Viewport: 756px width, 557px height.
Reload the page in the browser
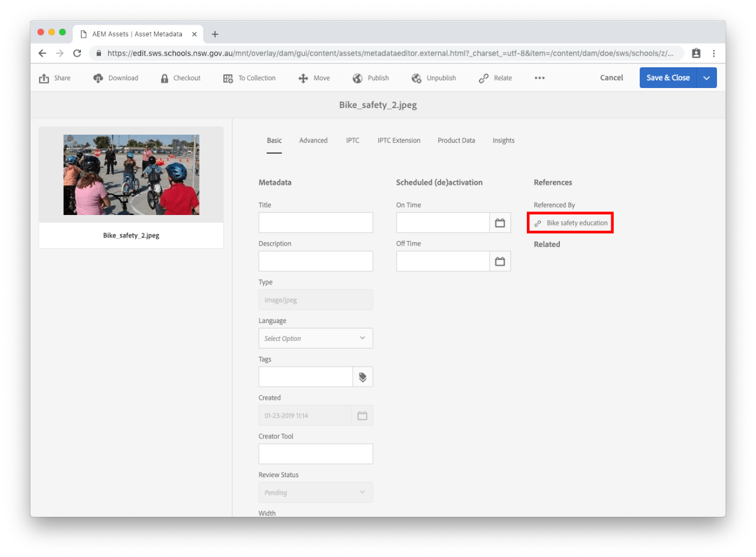coord(77,53)
